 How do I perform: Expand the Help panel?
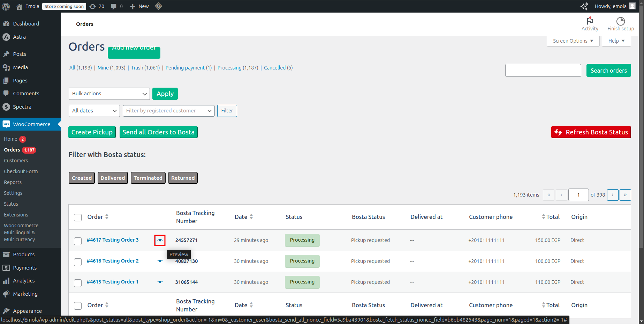click(x=616, y=41)
